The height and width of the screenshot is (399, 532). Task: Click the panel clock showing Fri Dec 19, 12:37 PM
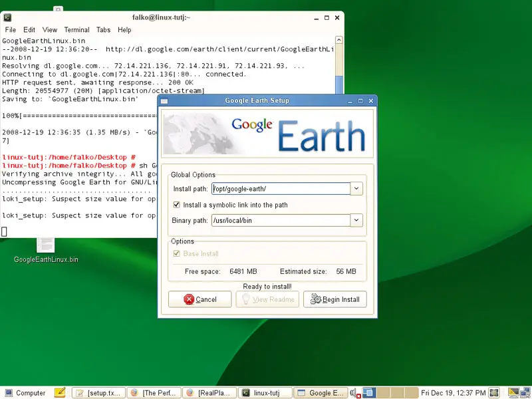tap(454, 393)
